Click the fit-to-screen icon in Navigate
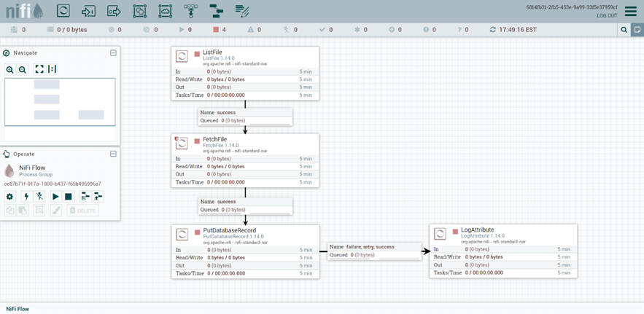 (39, 69)
